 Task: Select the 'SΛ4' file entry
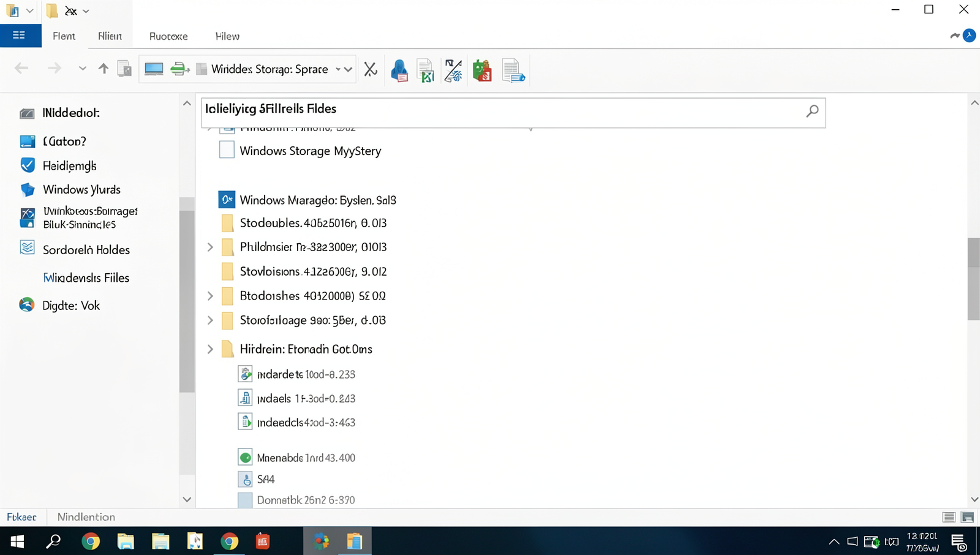click(257, 479)
